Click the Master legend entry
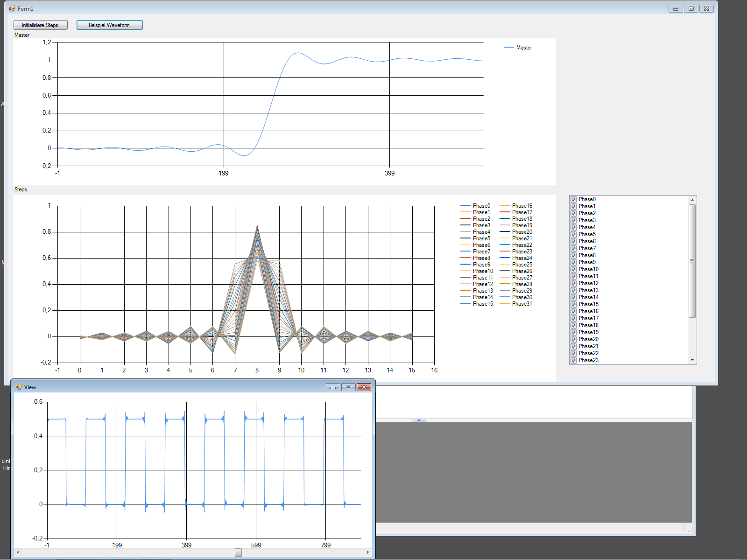Viewport: 747px width, 560px height. coord(523,48)
